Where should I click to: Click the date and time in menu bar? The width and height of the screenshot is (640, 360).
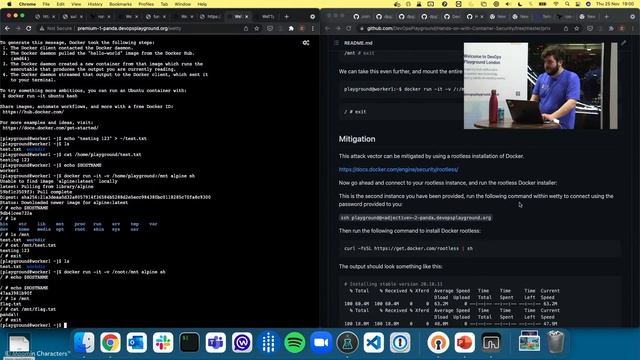[615, 4]
